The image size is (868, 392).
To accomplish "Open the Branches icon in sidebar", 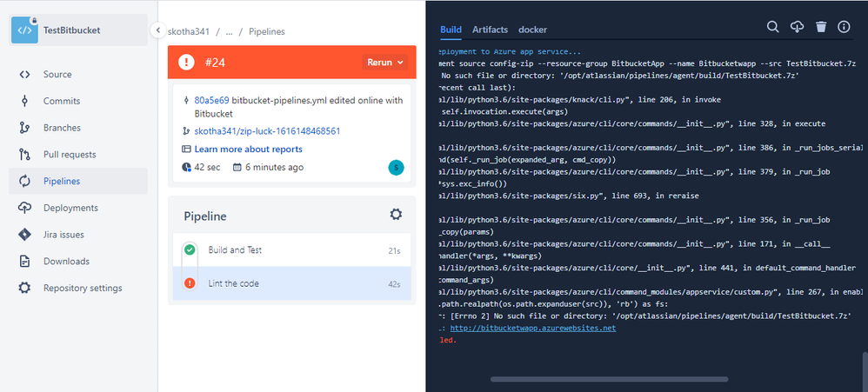I will (x=24, y=128).
